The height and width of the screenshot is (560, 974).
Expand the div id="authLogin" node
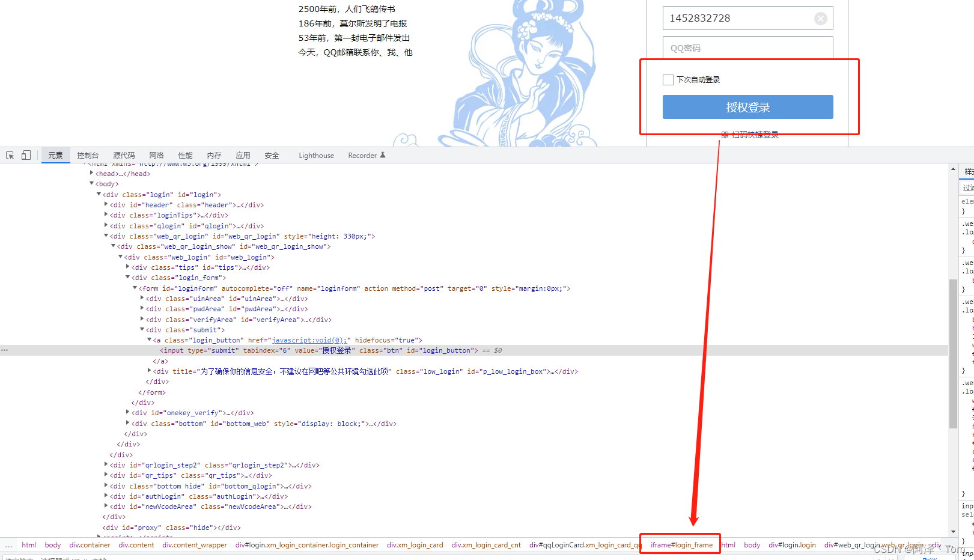coord(106,496)
